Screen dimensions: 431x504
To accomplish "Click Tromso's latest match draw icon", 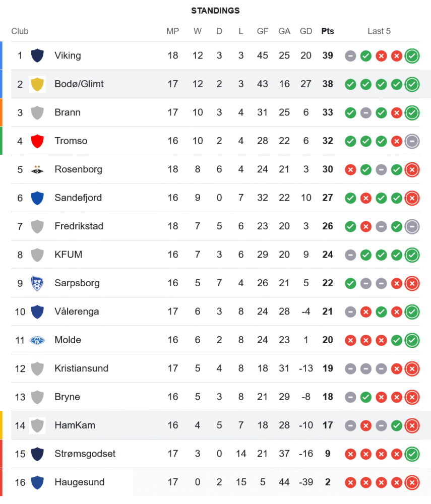I will 412,141.
